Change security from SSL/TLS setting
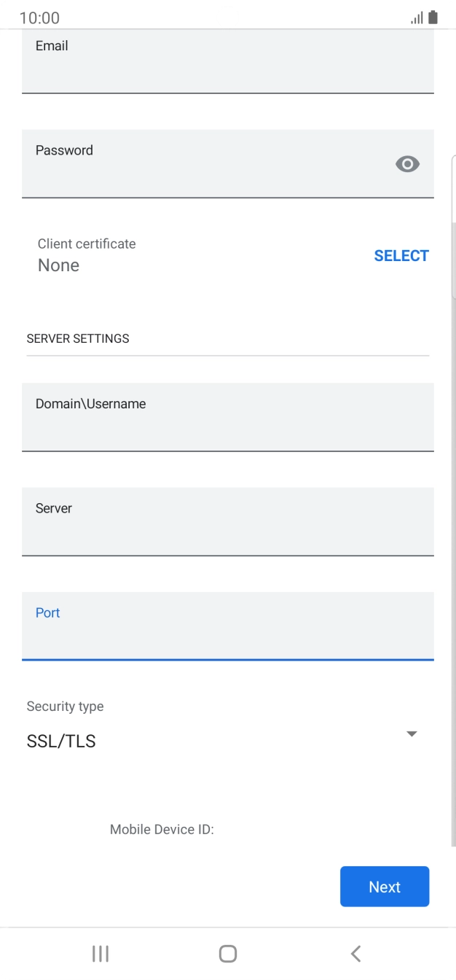Viewport: 456px width, 980px height. (60, 740)
